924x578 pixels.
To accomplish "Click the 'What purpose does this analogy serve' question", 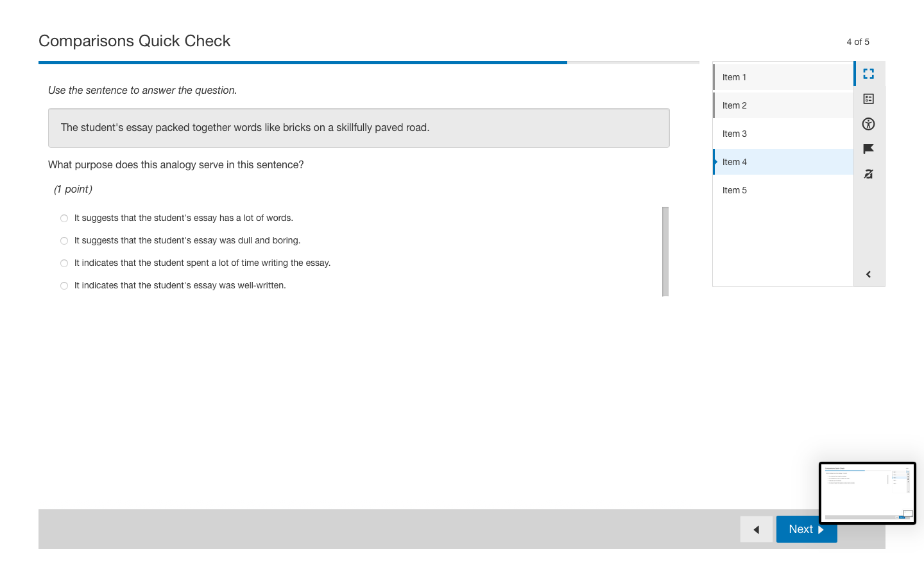I will pos(176,165).
